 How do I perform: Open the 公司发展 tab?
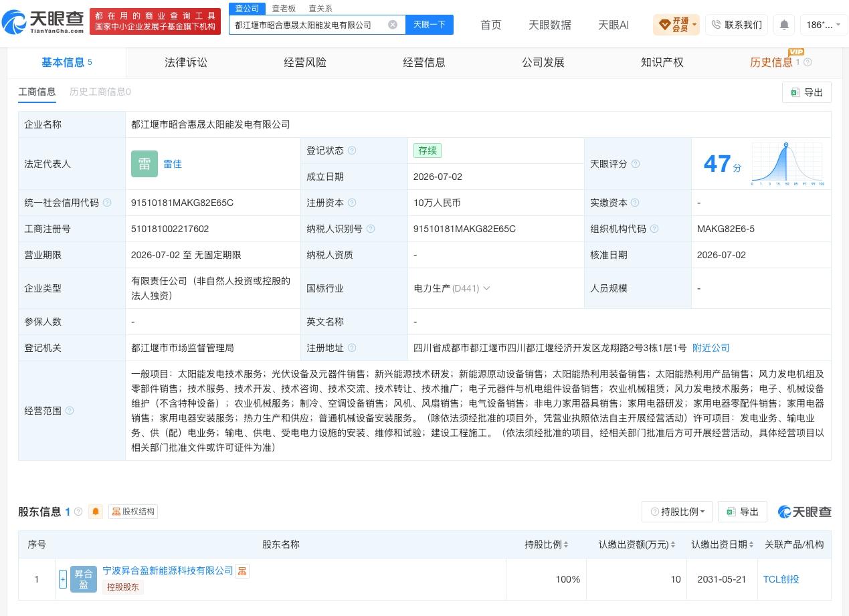coord(543,62)
